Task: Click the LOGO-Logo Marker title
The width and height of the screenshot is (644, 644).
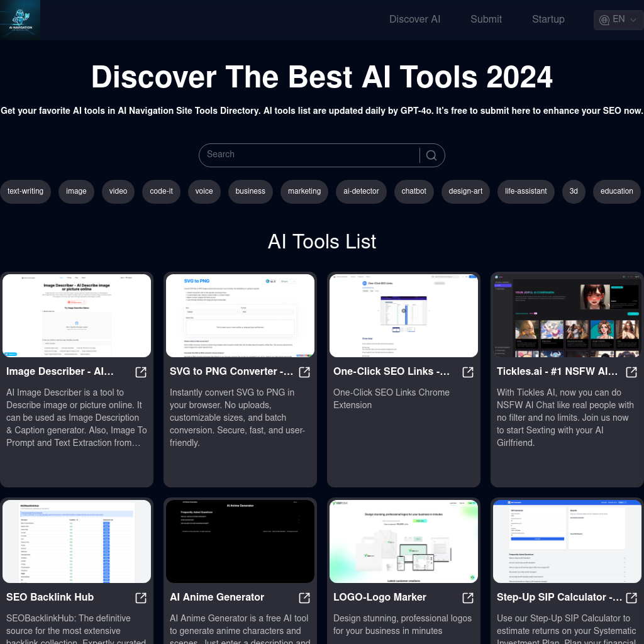Action: [x=380, y=597]
